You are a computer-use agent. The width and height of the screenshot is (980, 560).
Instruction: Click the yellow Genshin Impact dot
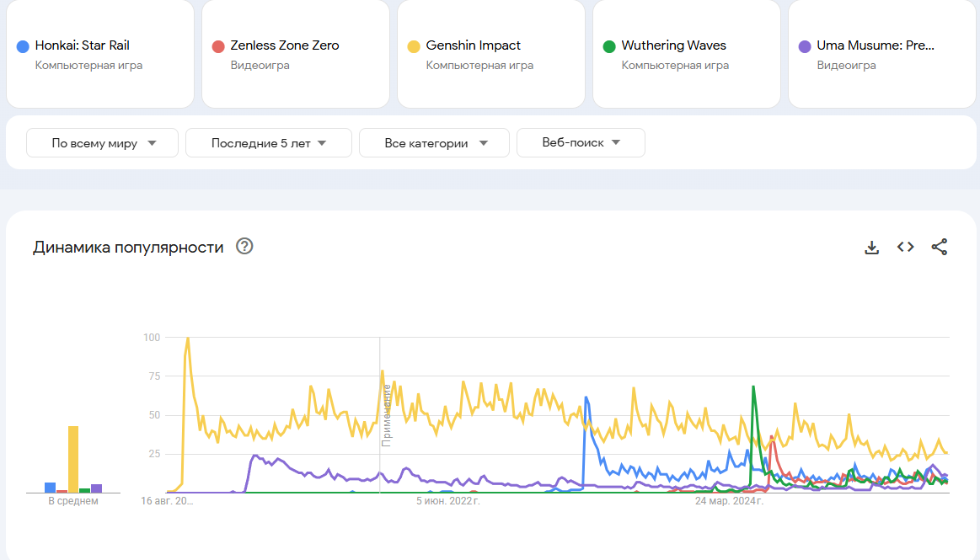[x=414, y=46]
